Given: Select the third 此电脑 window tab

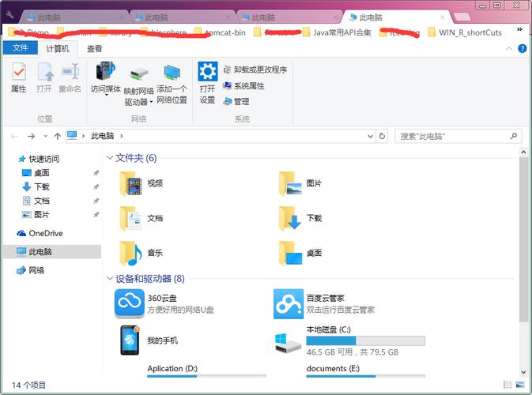Looking at the screenshot, I should click(288, 17).
